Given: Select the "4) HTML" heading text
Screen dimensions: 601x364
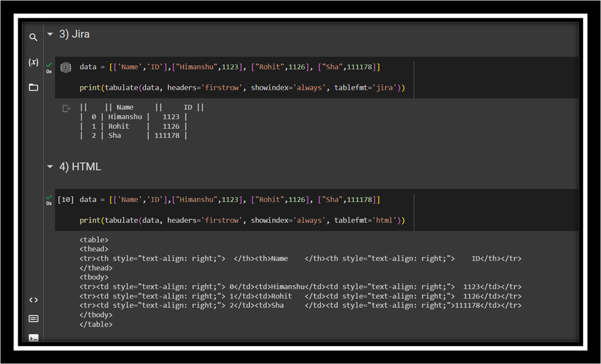Looking at the screenshot, I should tap(80, 167).
